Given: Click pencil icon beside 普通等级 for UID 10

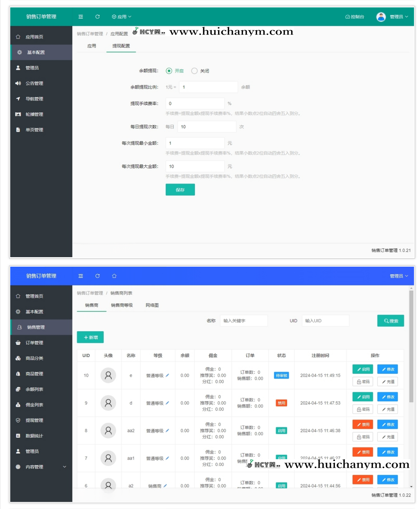Looking at the screenshot, I should (x=167, y=375).
